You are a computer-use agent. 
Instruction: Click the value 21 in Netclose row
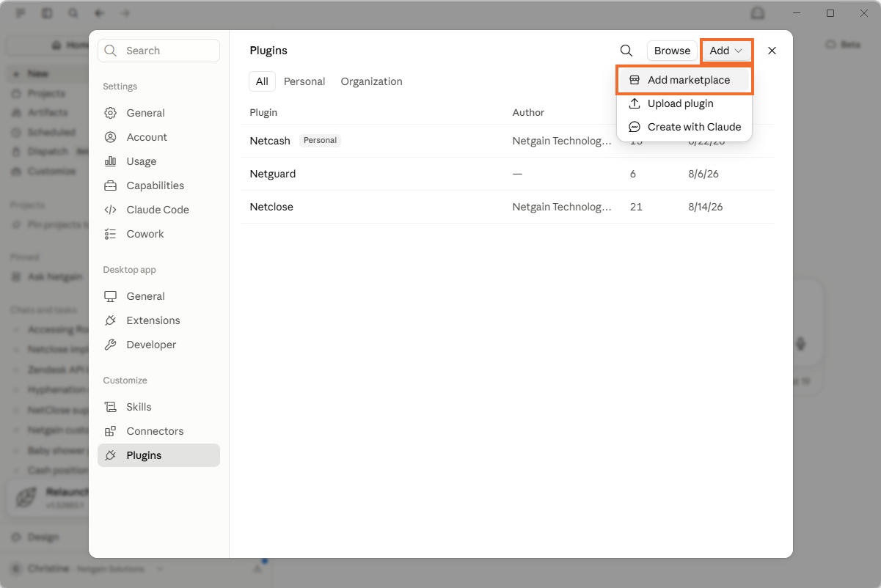(x=636, y=207)
